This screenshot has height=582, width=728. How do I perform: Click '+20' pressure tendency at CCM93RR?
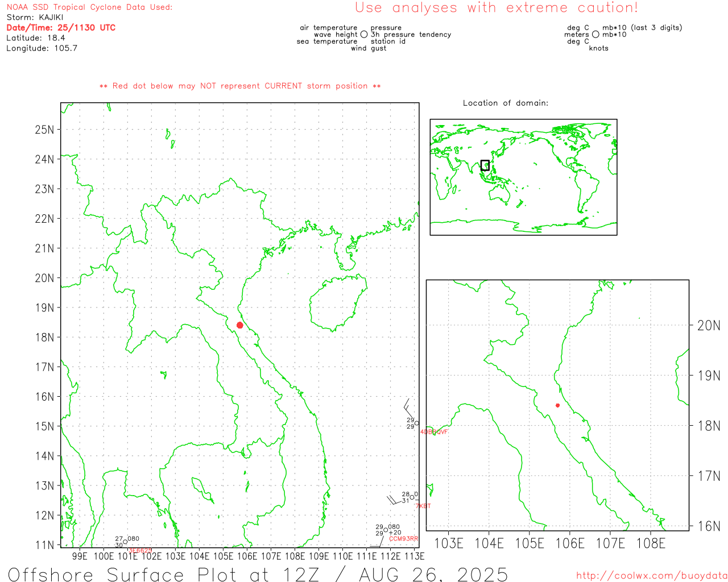[x=395, y=533]
